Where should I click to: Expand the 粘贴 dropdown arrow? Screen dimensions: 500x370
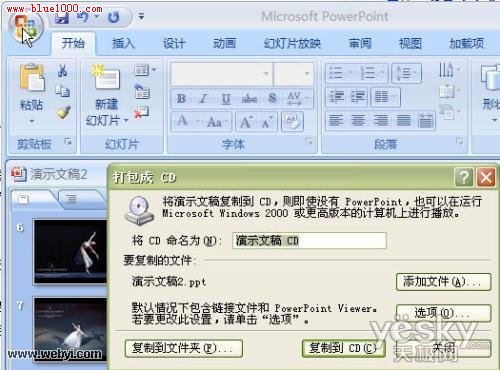(31, 121)
